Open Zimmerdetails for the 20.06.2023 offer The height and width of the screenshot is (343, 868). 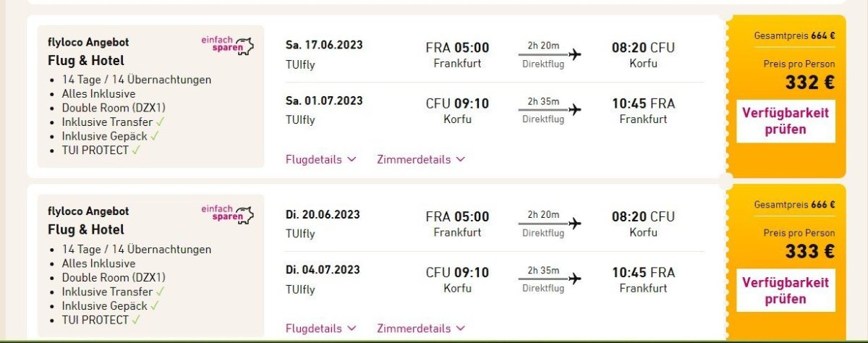420,329
